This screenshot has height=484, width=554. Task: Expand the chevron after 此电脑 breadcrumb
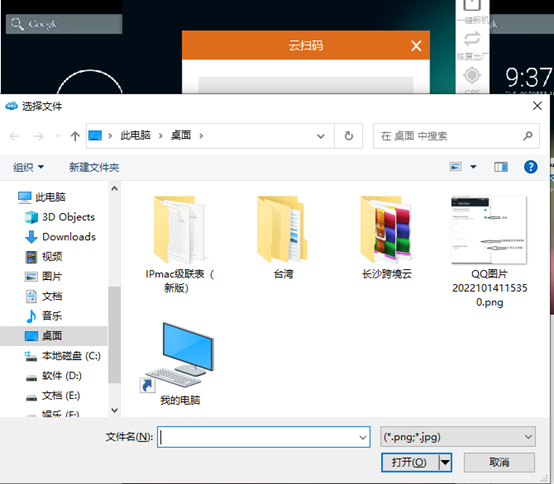(160, 136)
